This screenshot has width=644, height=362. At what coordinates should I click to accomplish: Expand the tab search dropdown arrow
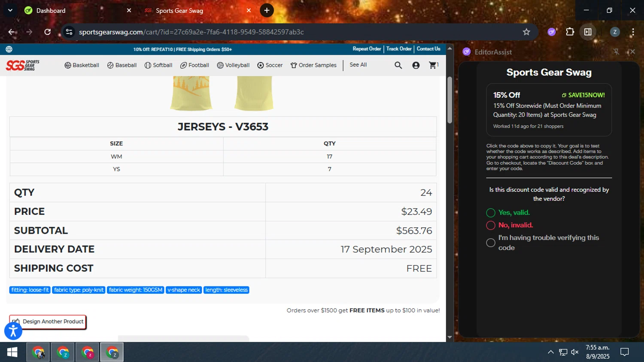pos(10,10)
